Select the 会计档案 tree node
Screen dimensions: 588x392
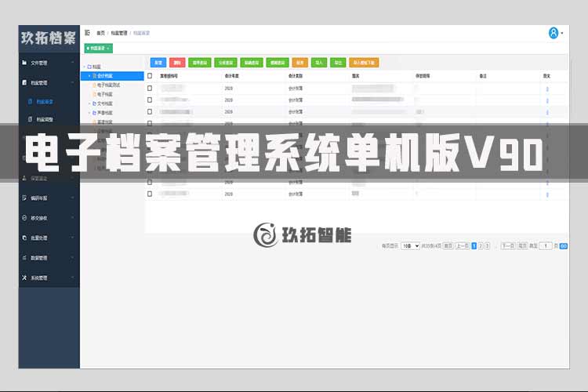112,76
